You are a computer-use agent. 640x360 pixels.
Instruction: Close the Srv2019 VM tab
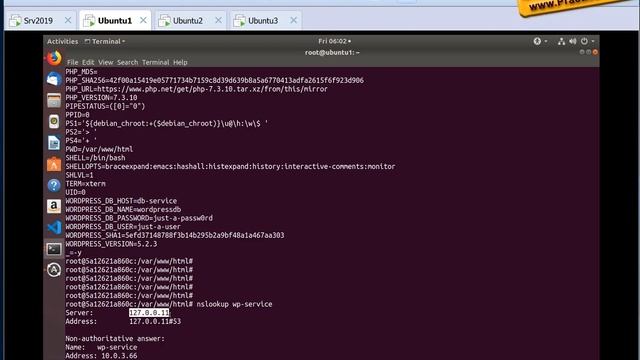[x=68, y=20]
